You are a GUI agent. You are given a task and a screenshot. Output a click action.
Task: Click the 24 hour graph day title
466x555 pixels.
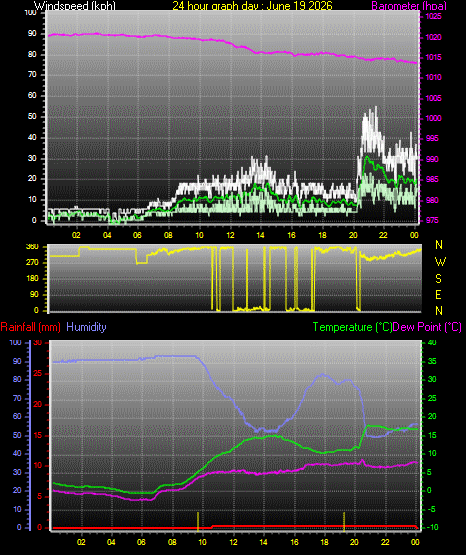click(253, 6)
